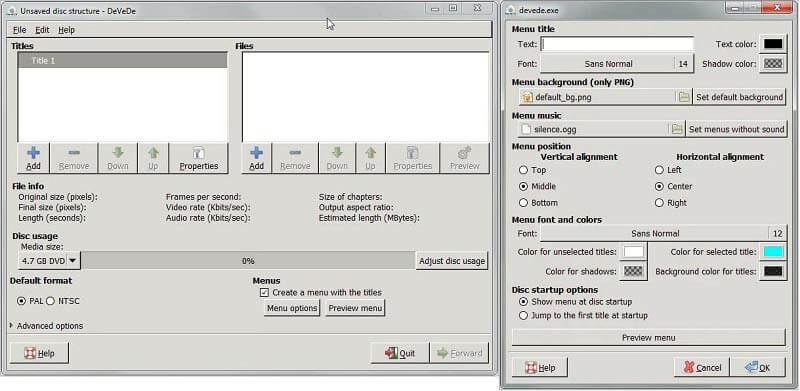Open the File menu

click(19, 30)
